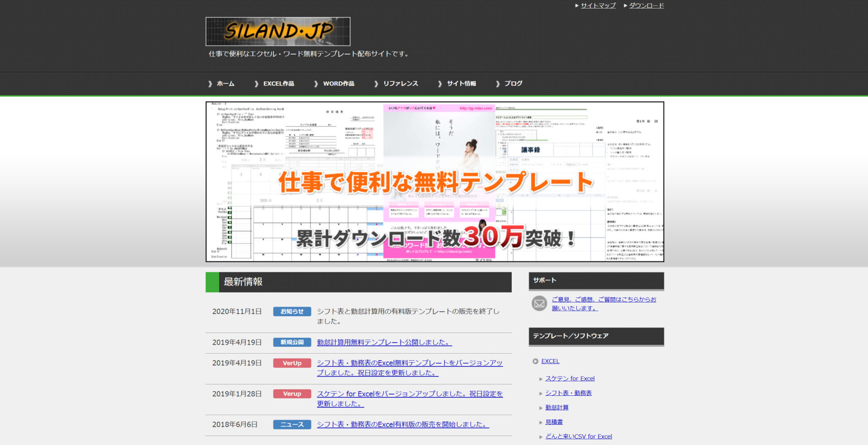Click the arrow icon before ダウンロード
The height and width of the screenshot is (445, 868).
626,5
